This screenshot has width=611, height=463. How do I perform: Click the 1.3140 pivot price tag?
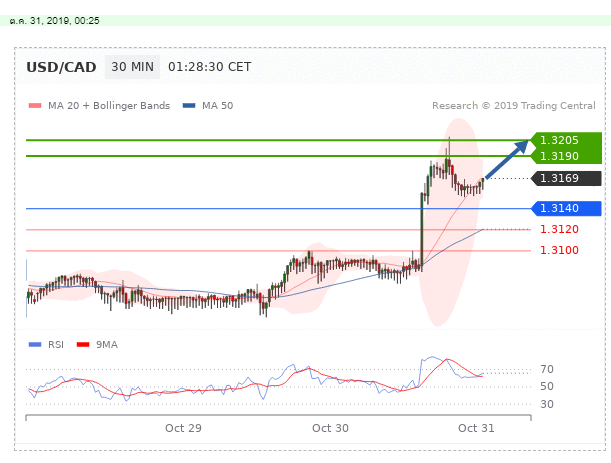point(566,209)
